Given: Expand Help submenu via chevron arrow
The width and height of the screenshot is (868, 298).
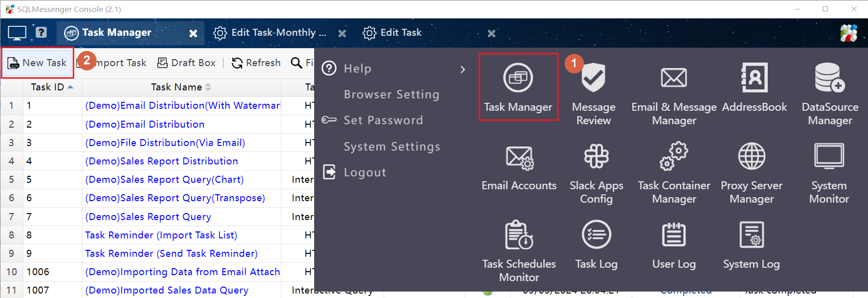Looking at the screenshot, I should click(x=463, y=69).
